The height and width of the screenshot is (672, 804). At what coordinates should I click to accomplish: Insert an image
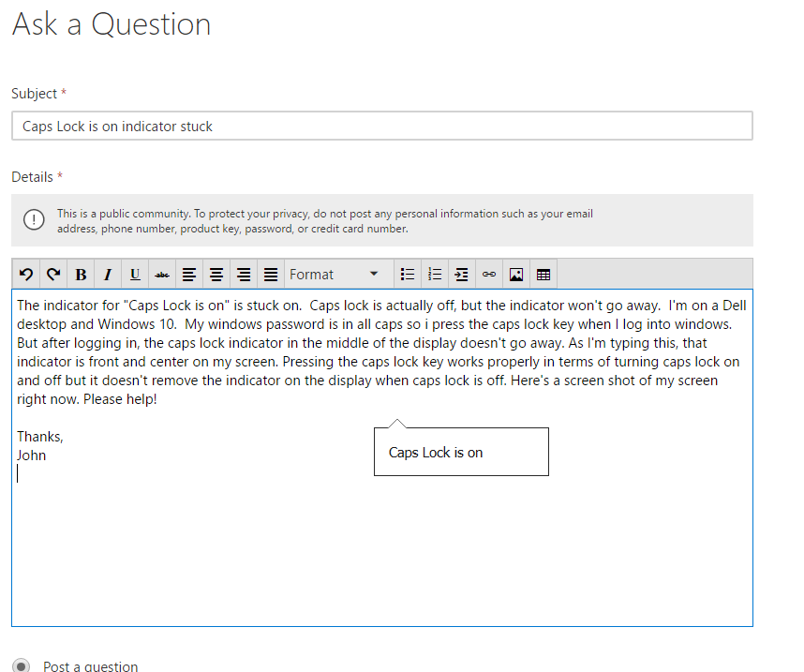(x=516, y=275)
